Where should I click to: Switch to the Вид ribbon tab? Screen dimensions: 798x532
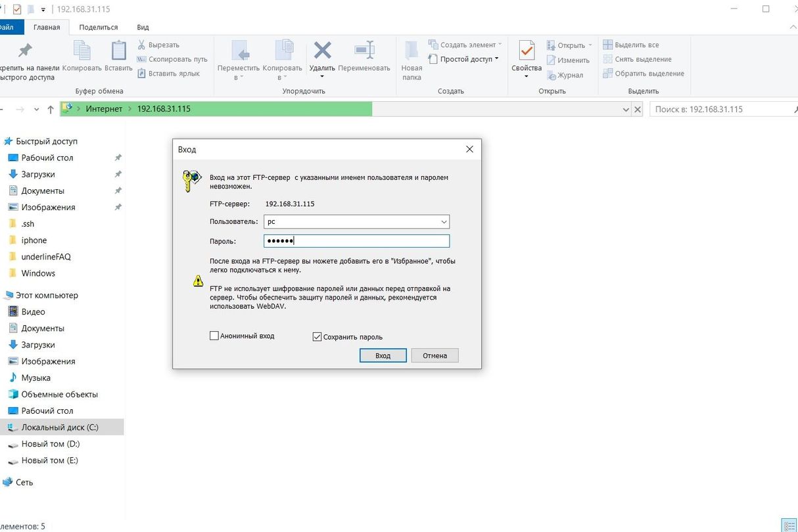pos(143,27)
